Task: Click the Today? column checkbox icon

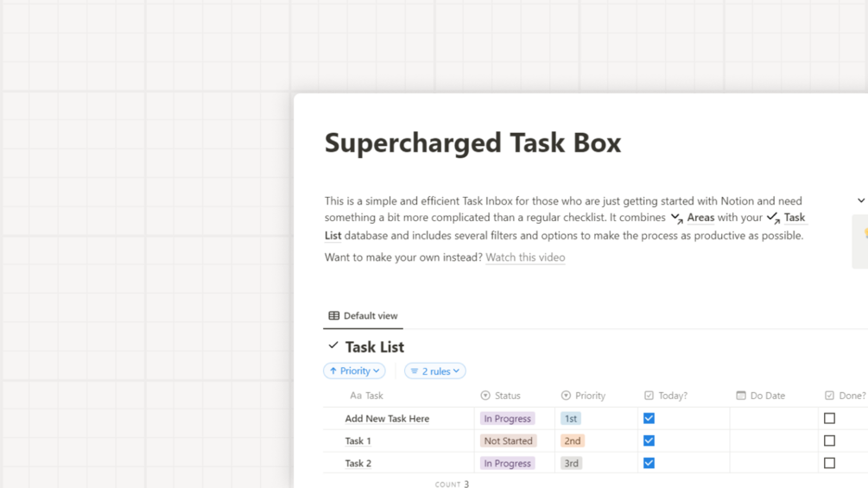Action: (x=649, y=395)
